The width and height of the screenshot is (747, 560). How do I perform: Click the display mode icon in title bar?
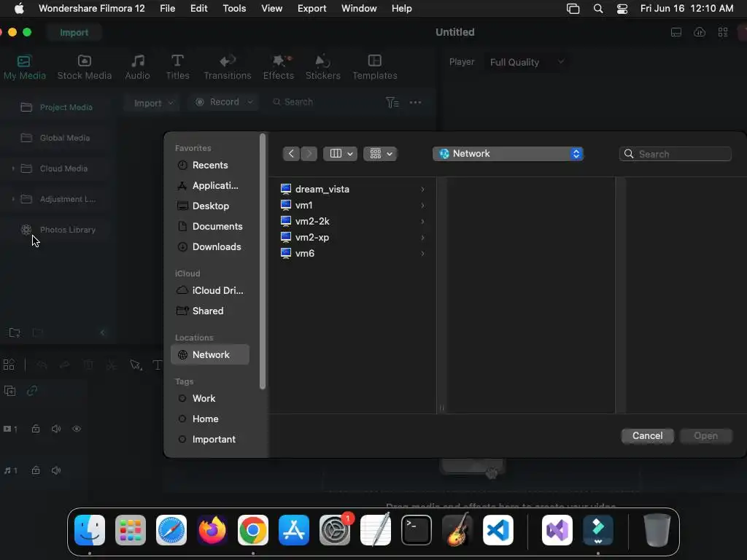(x=676, y=32)
